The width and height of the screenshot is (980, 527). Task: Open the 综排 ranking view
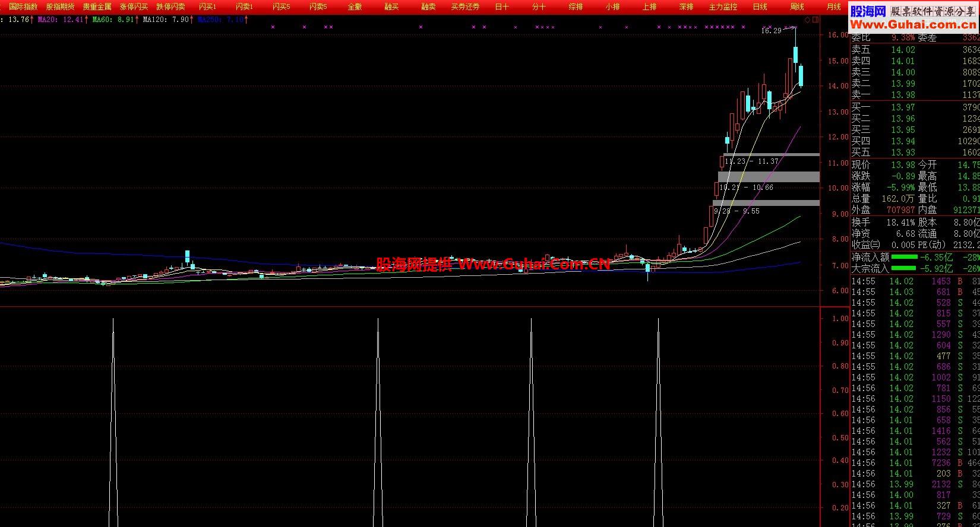click(x=576, y=7)
